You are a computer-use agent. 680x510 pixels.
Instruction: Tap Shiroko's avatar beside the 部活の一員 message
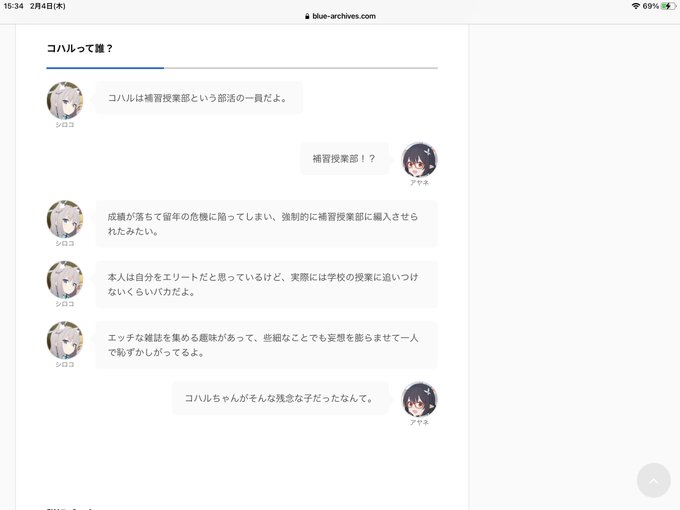[65, 100]
